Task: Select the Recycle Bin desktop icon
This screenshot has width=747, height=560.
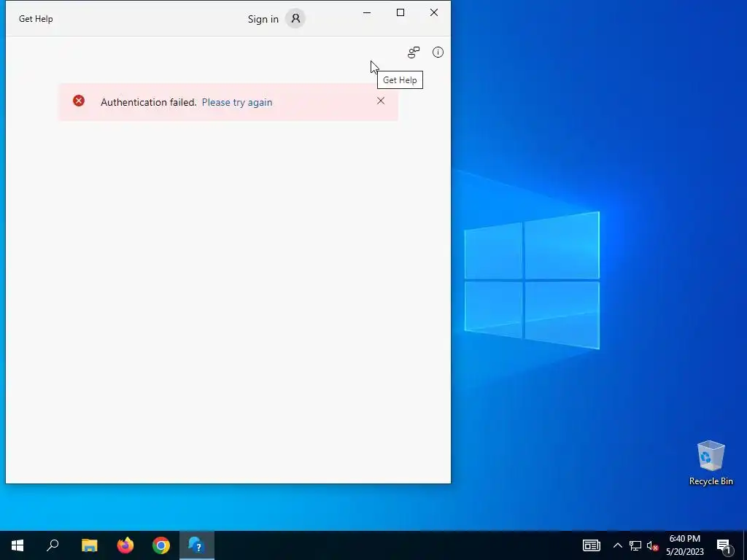Action: click(x=711, y=463)
